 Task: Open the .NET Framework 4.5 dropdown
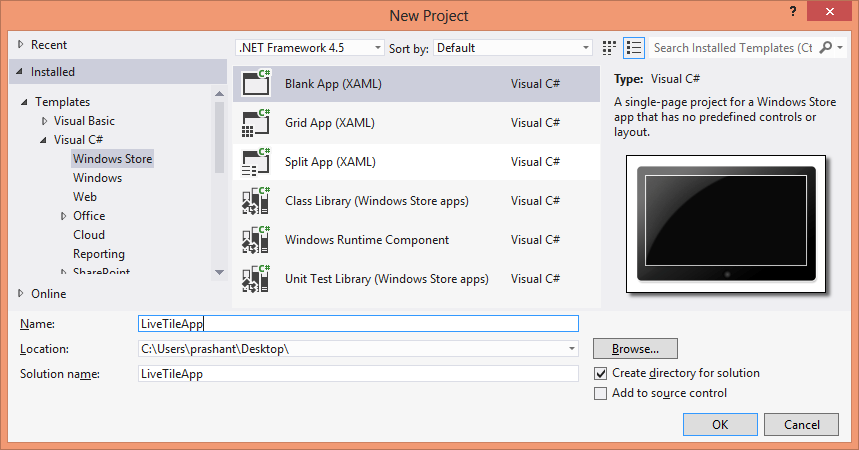tap(310, 48)
